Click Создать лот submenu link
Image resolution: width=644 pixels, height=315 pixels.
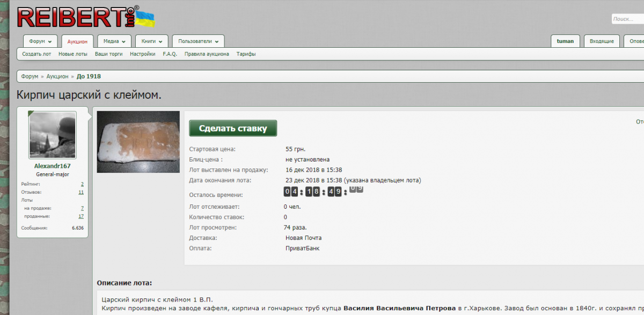tap(36, 54)
